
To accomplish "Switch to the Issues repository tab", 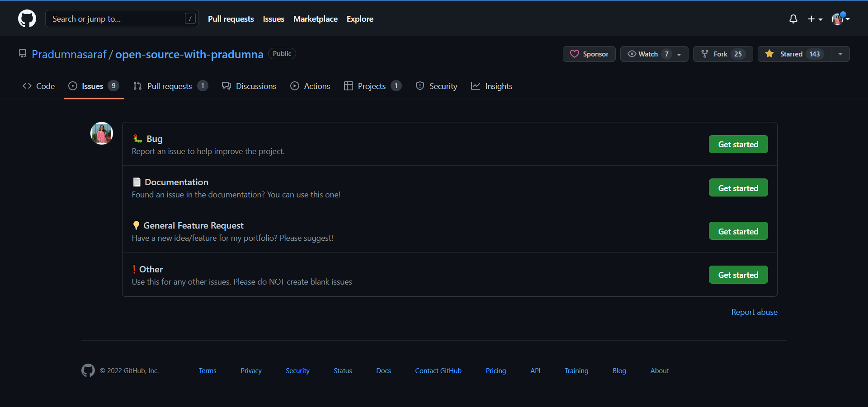I will [x=94, y=86].
